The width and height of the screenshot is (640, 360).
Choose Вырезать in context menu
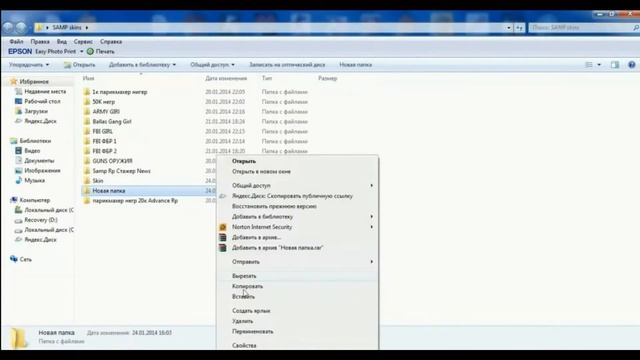point(244,276)
